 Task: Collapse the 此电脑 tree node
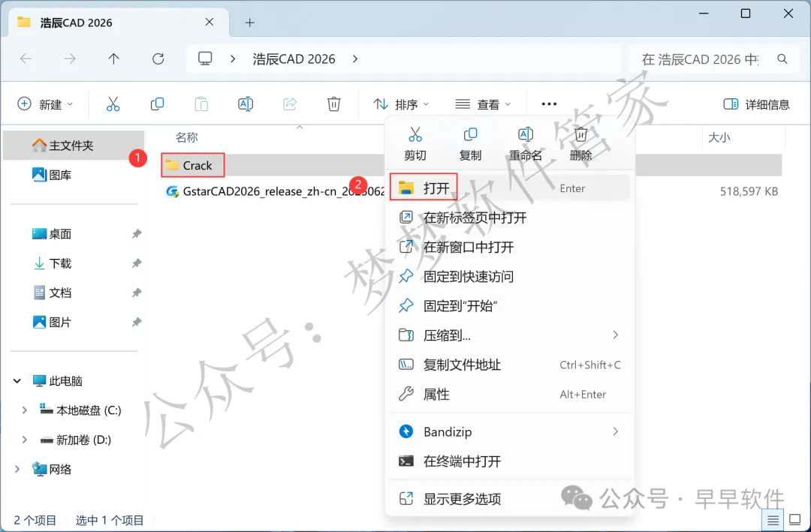click(x=17, y=381)
